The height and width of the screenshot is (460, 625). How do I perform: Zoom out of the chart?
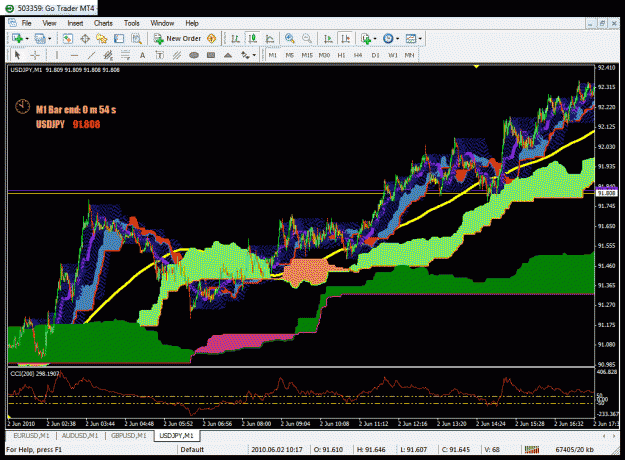(x=307, y=38)
